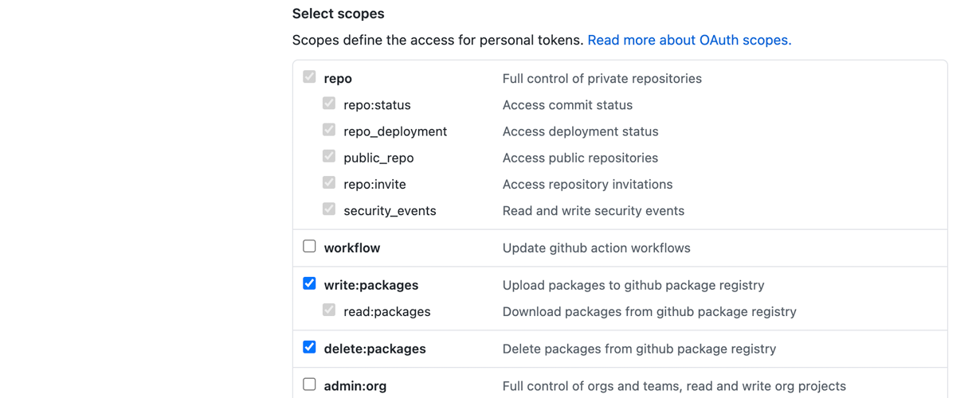Toggle the read:packages checkbox
The height and width of the screenshot is (398, 980).
[329, 310]
